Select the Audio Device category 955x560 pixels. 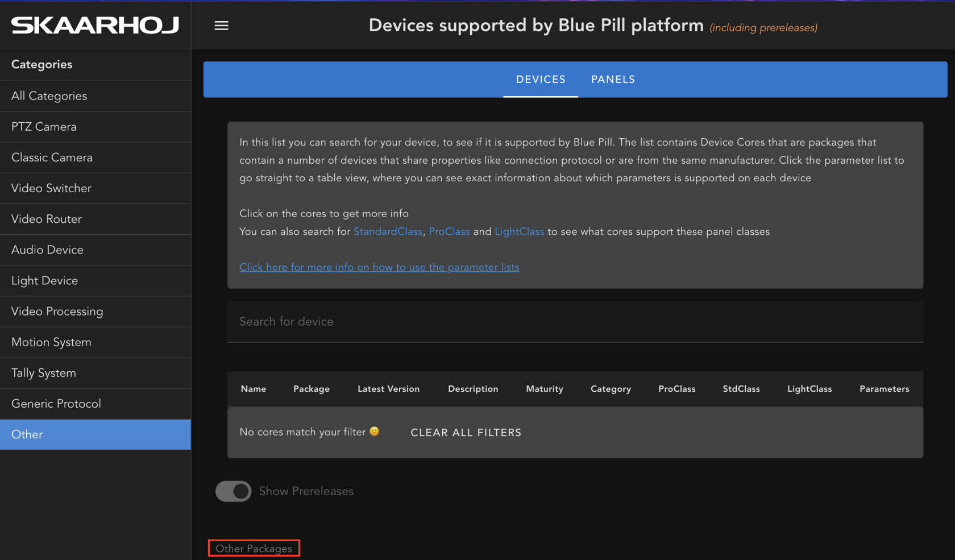click(95, 250)
